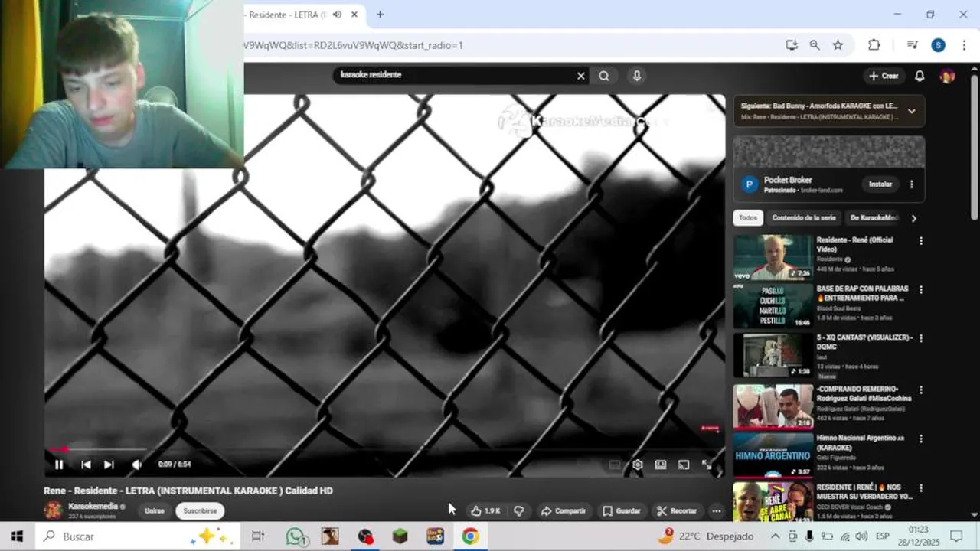This screenshot has width=980, height=551.
Task: Dislike the karaoke video
Action: click(519, 510)
